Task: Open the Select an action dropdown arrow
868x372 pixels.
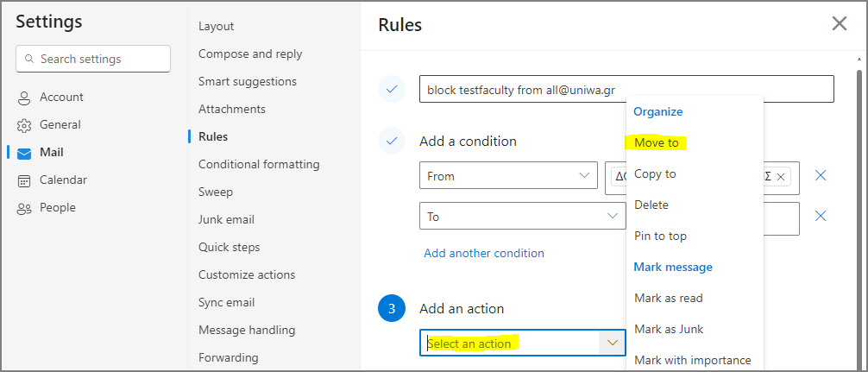Action: point(613,344)
